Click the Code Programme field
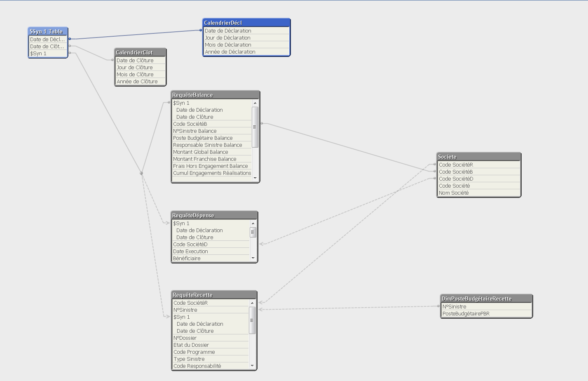This screenshot has height=381, width=588. coord(211,352)
